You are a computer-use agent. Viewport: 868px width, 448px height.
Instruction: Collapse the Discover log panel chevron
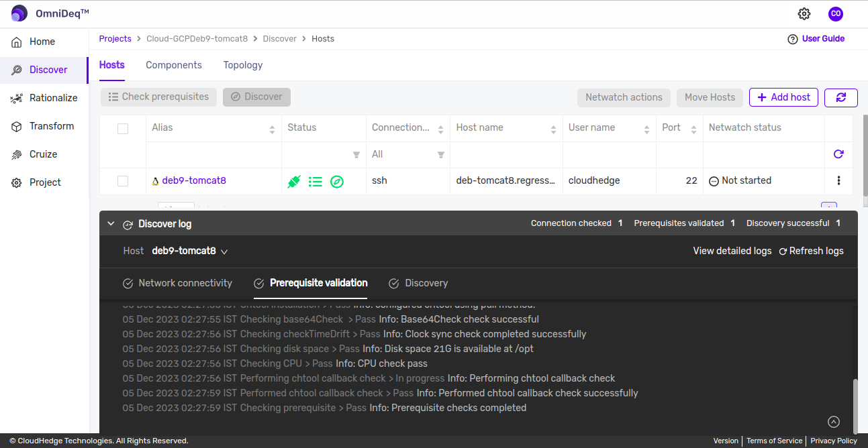(x=111, y=223)
